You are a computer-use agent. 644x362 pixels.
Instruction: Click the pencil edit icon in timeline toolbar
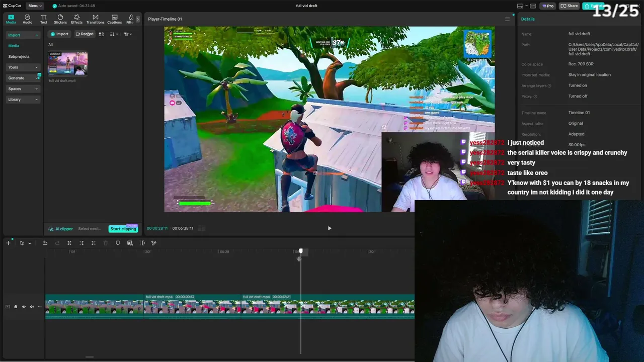point(154,243)
